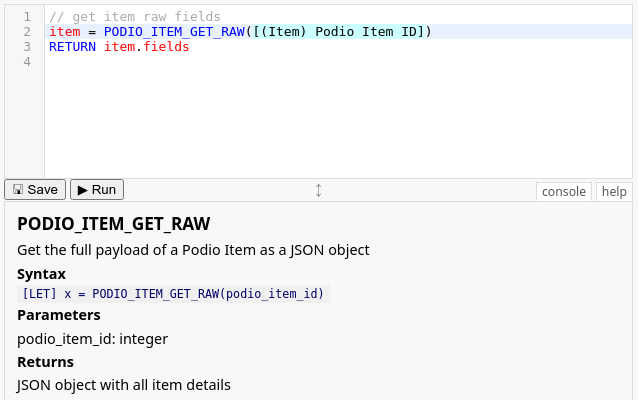This screenshot has height=400, width=638.
Task: Switch to the console tab
Action: (x=564, y=191)
